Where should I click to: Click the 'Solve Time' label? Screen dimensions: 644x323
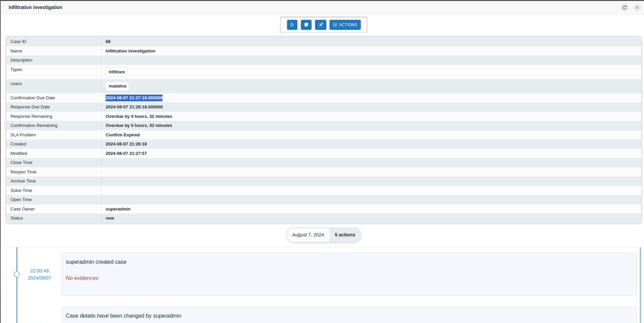21,191
